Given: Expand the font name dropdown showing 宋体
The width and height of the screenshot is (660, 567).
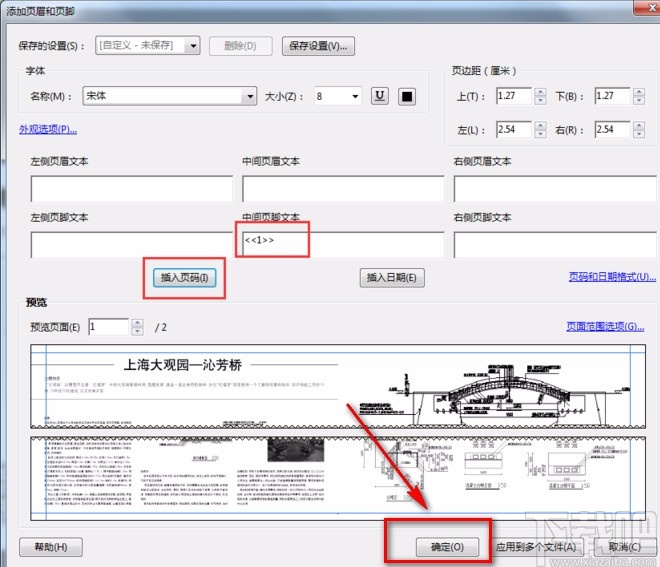Looking at the screenshot, I should coord(250,96).
